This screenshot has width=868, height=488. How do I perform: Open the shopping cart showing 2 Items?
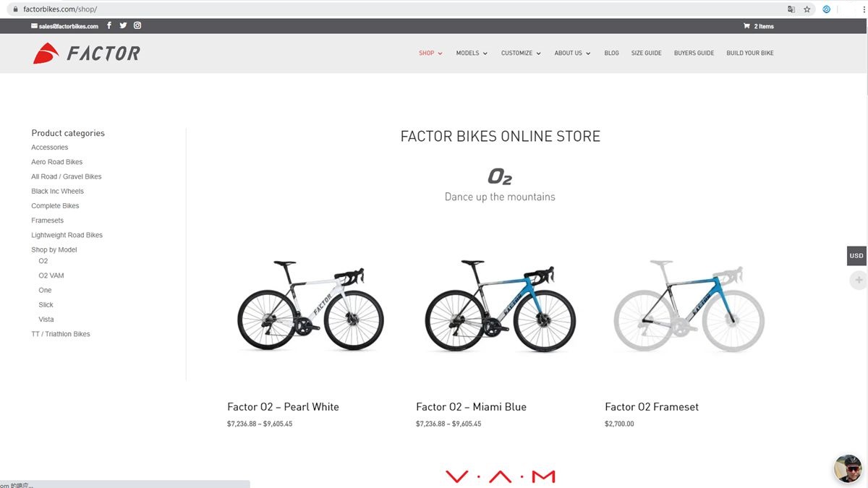click(x=758, y=26)
